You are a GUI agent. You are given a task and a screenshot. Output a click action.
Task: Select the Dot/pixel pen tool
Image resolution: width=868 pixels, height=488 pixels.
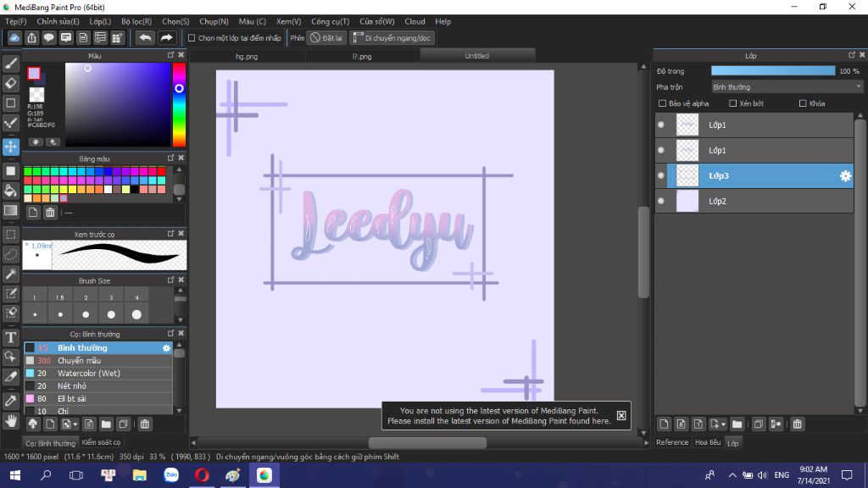coord(10,122)
